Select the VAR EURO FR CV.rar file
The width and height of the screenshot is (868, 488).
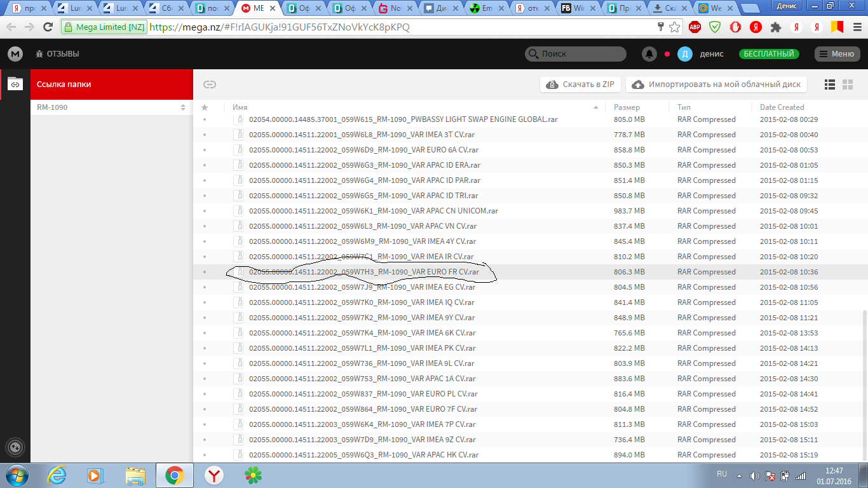363,272
